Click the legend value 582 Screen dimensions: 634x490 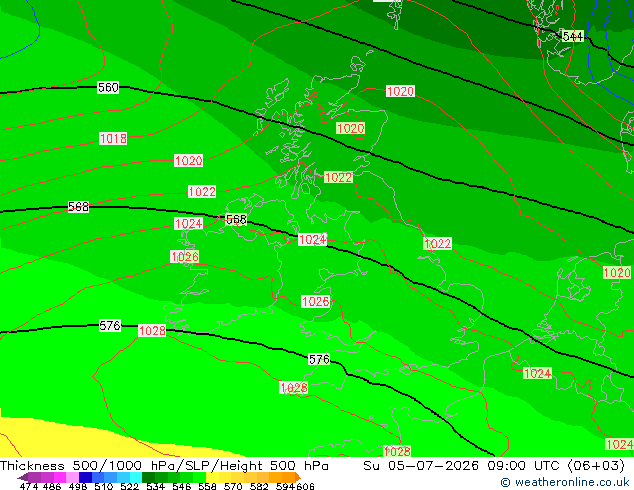point(259,486)
